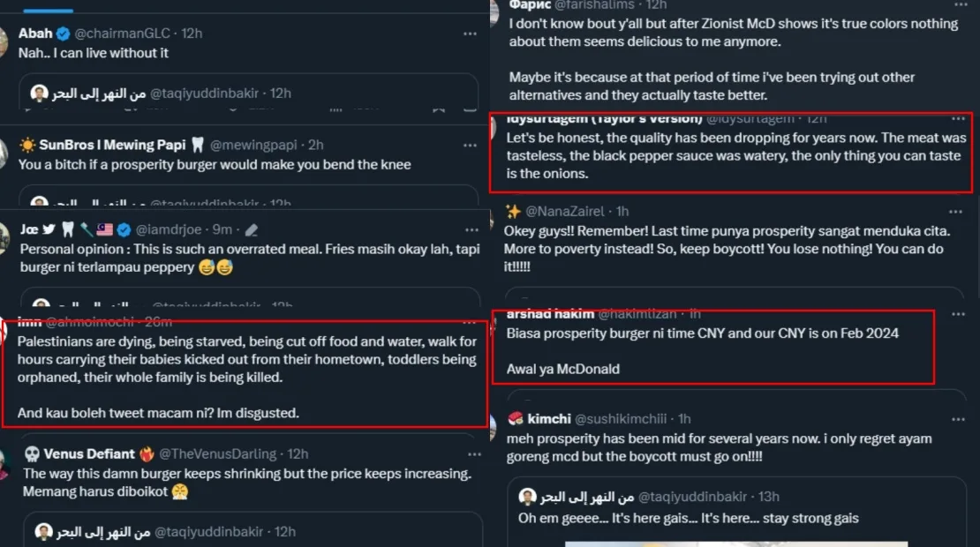Open the three-dot menu on kimchi's tweet
This screenshot has height=547, width=980.
coord(955,419)
